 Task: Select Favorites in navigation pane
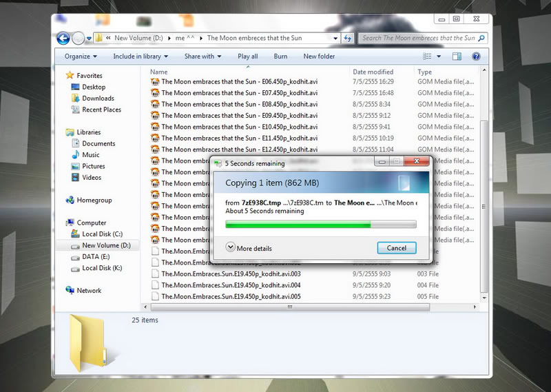(x=90, y=75)
